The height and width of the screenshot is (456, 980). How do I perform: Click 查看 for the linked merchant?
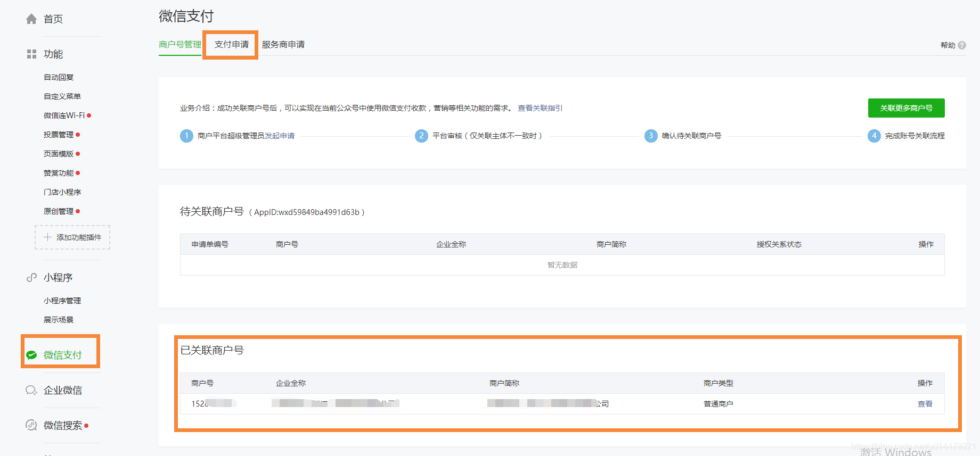(925, 404)
